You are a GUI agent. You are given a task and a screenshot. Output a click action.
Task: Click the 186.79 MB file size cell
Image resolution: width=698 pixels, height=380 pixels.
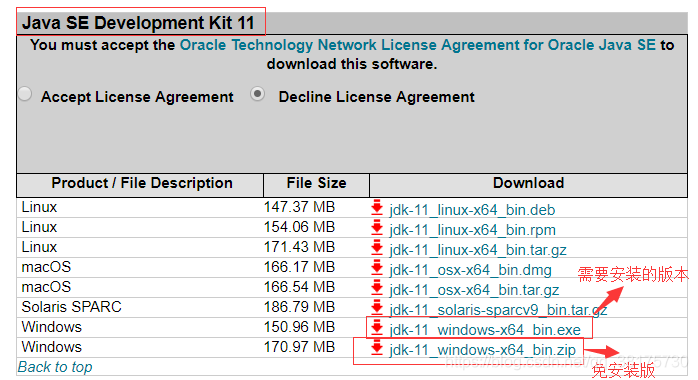[299, 307]
